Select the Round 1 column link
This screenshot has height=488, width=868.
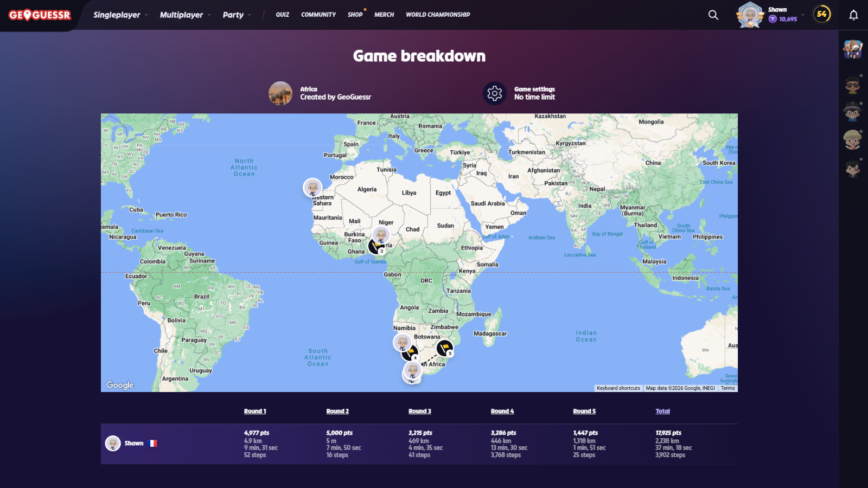click(x=255, y=411)
